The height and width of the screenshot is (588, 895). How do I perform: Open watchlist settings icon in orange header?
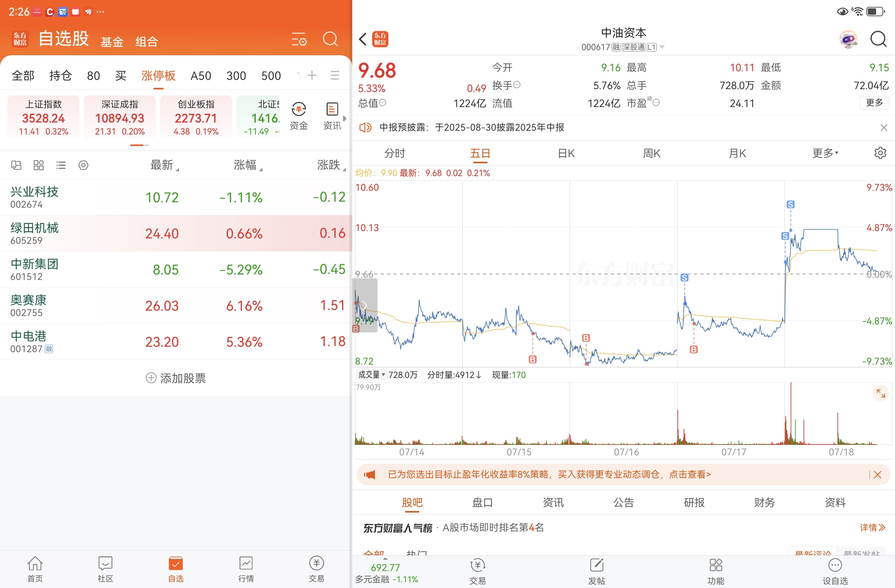pyautogui.click(x=299, y=39)
